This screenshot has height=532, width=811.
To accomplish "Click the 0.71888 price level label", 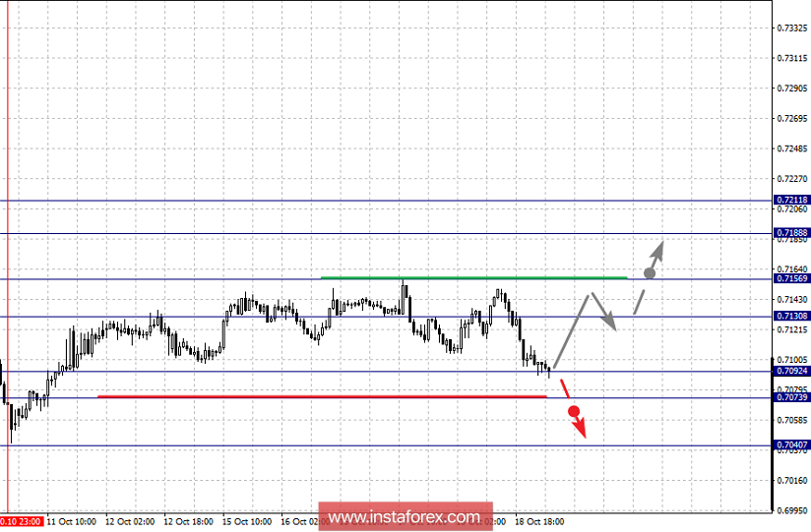I will (x=792, y=233).
